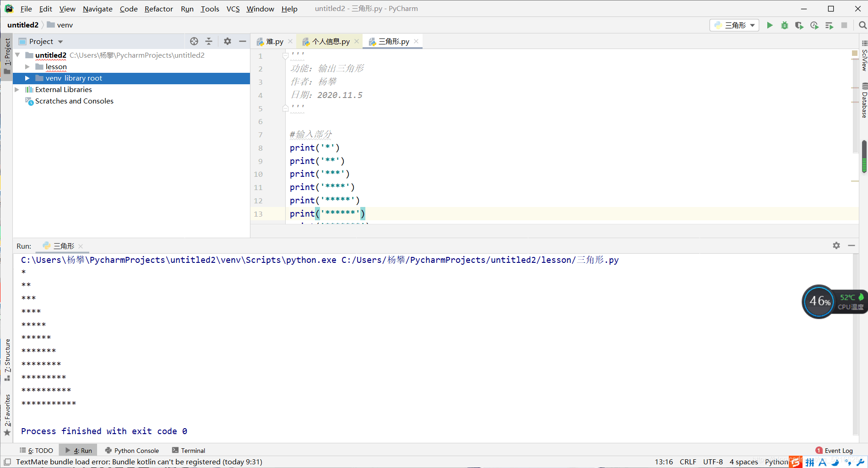
Task: Toggle tool window bars icon in status bar
Action: coord(7,462)
